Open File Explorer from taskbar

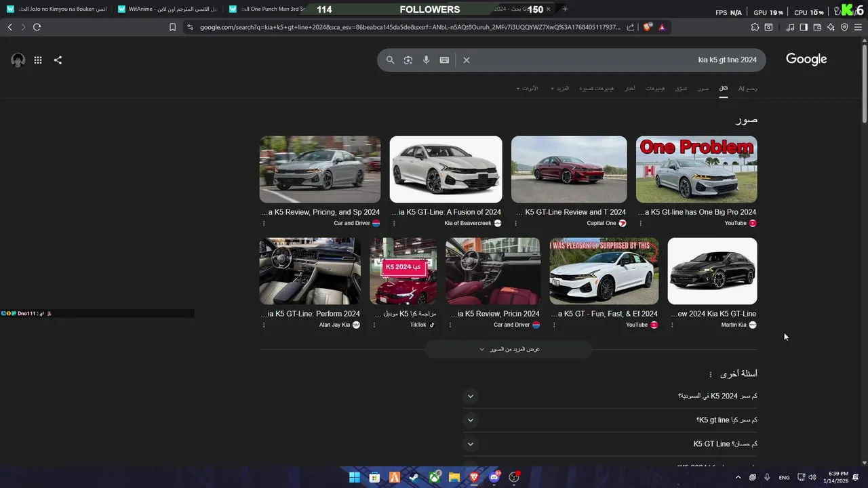point(454,477)
